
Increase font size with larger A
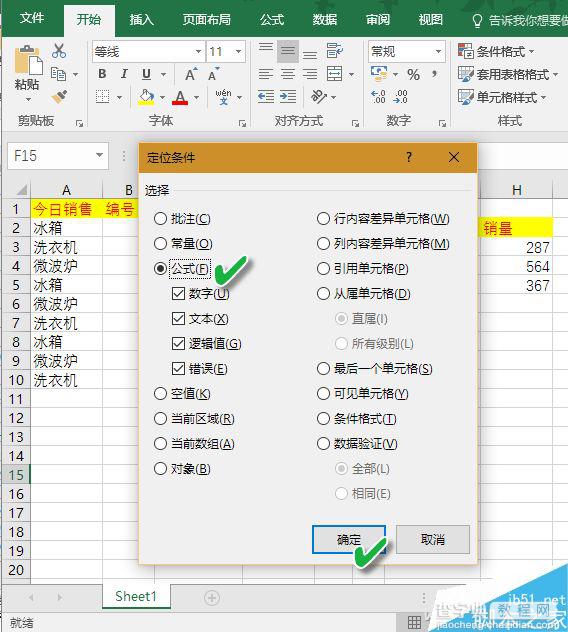click(191, 74)
